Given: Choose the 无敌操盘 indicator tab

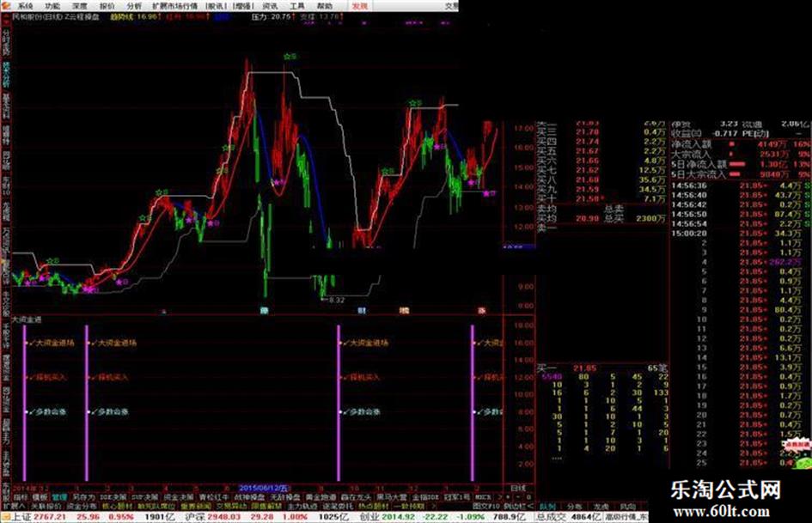Looking at the screenshot, I should point(284,497).
